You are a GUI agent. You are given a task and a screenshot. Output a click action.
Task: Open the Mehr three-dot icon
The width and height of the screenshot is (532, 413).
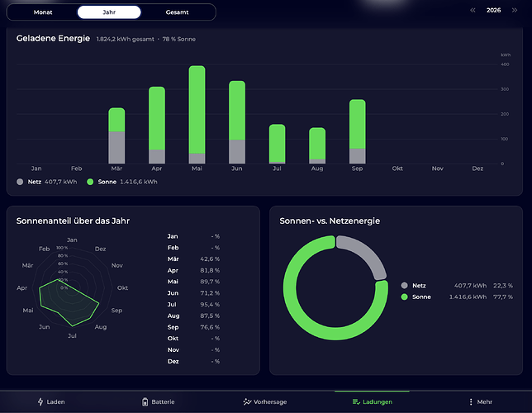click(471, 401)
